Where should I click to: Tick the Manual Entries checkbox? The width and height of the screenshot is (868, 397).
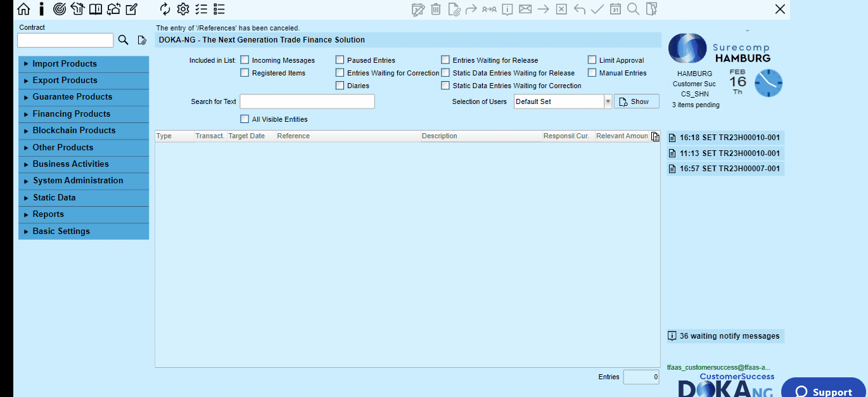[x=592, y=73]
